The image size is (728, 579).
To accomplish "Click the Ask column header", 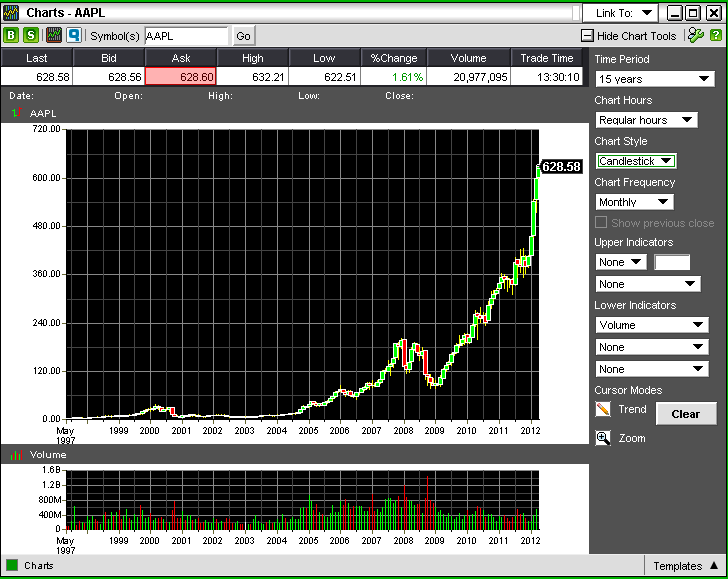I will coord(181,58).
